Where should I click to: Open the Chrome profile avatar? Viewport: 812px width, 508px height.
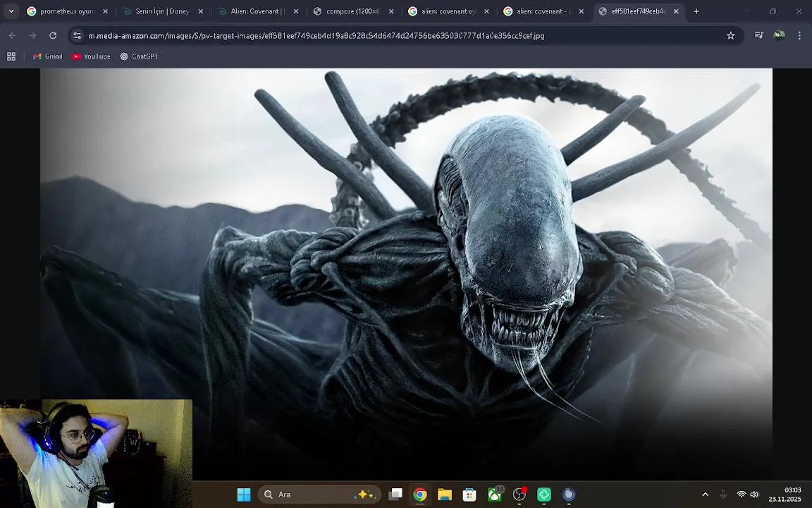pyautogui.click(x=780, y=35)
